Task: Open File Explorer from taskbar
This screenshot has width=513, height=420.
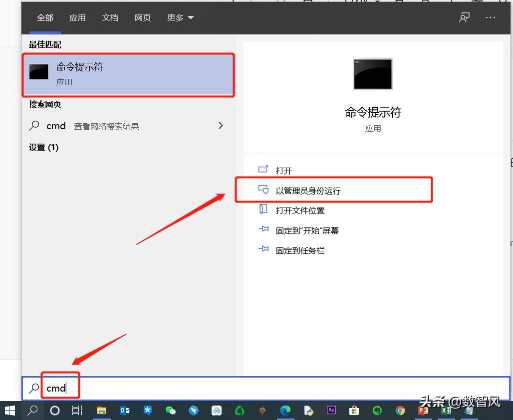Action: pos(102,411)
